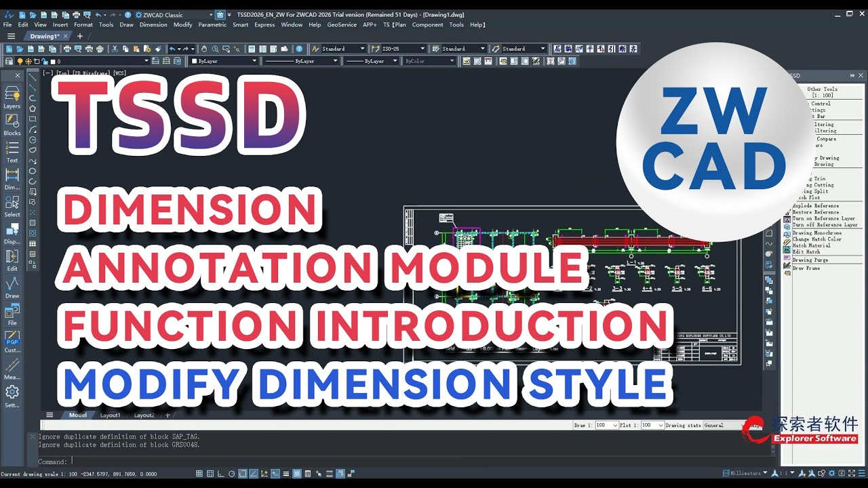Click the Help question mark in toolbar
The width and height of the screenshot is (868, 488).
click(299, 49)
